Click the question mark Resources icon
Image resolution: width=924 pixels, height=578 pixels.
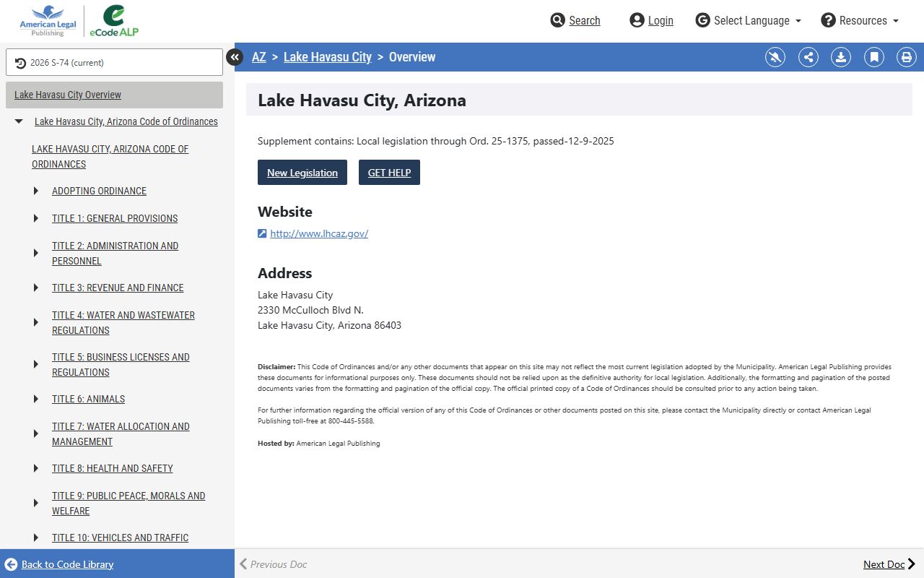(829, 20)
